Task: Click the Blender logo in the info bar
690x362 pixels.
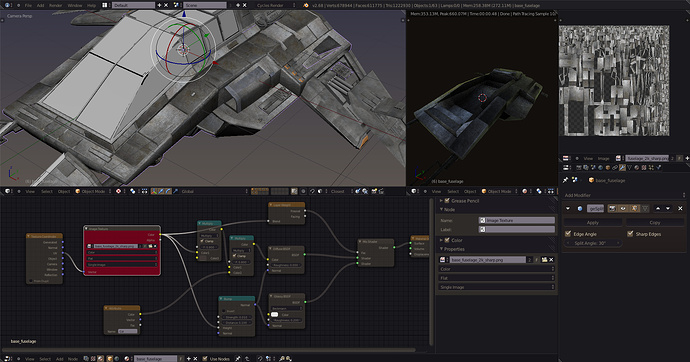Action: [306, 5]
